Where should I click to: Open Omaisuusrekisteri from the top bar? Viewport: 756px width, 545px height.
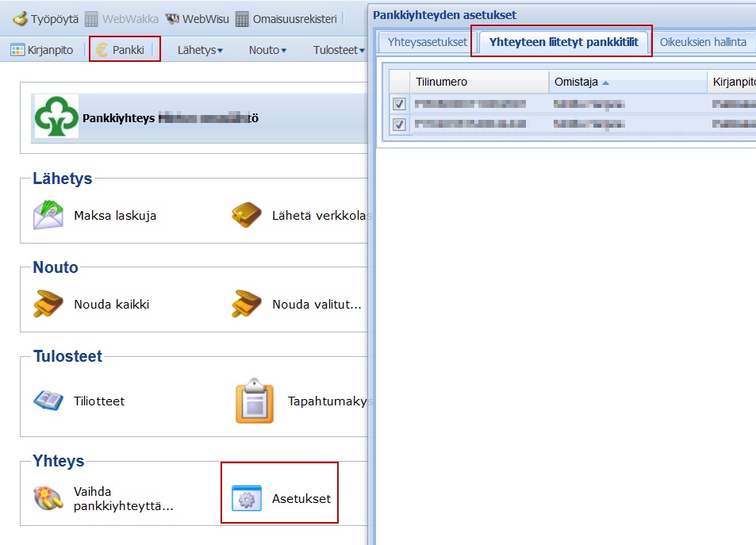[x=286, y=18]
